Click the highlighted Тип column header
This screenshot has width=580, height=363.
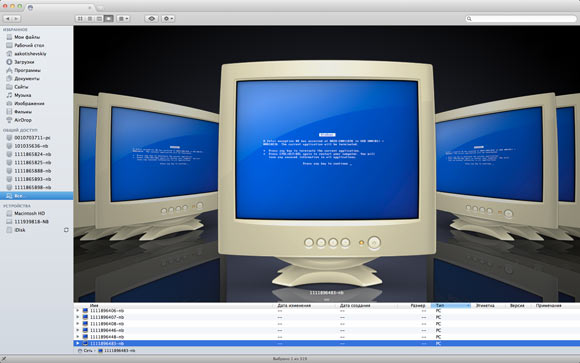451,306
